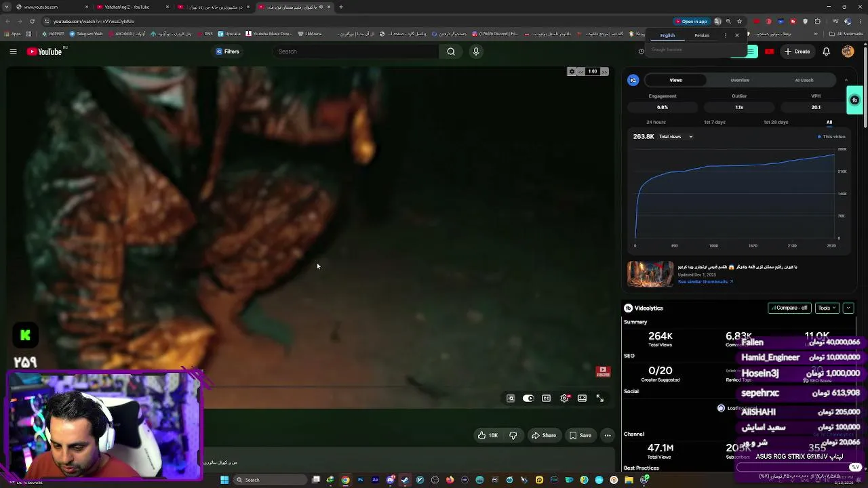The height and width of the screenshot is (488, 868).
Task: Click the vidIQ icon in player controls
Action: click(x=511, y=399)
